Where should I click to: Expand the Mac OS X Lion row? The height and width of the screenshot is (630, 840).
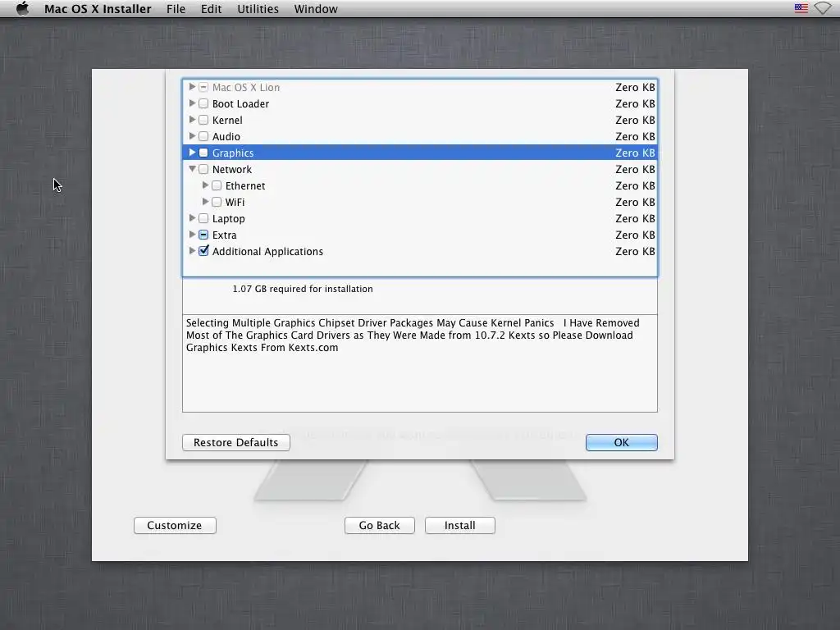pyautogui.click(x=192, y=87)
